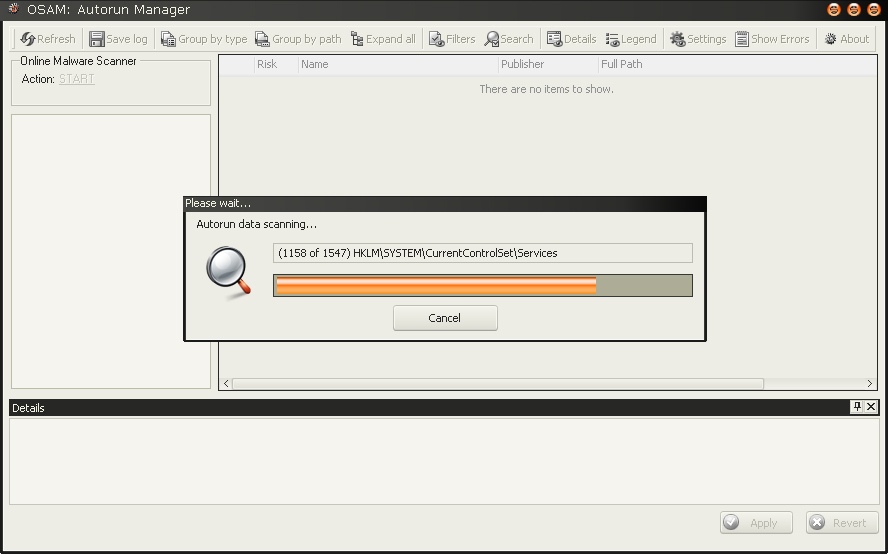Click the Apply button
The image size is (888, 554).
(756, 522)
